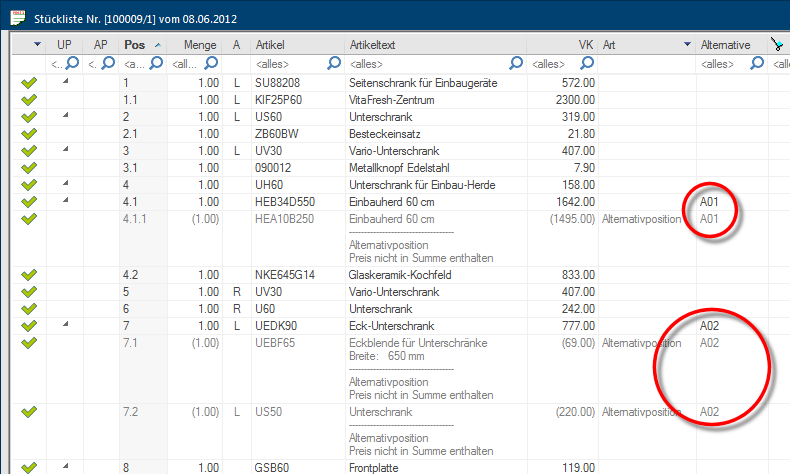Toggle green checkmark on Glaskeramik-Kochfeld row
This screenshot has height=474, width=790.
pyautogui.click(x=29, y=275)
